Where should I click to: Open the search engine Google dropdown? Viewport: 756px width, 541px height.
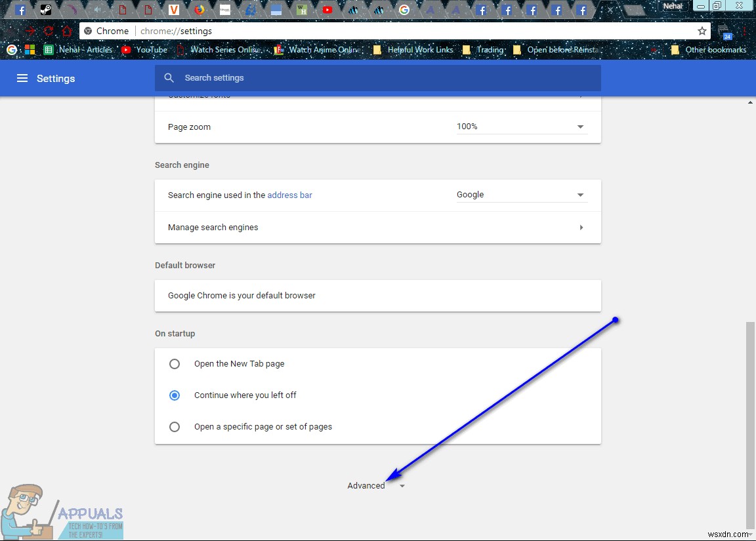[520, 195]
